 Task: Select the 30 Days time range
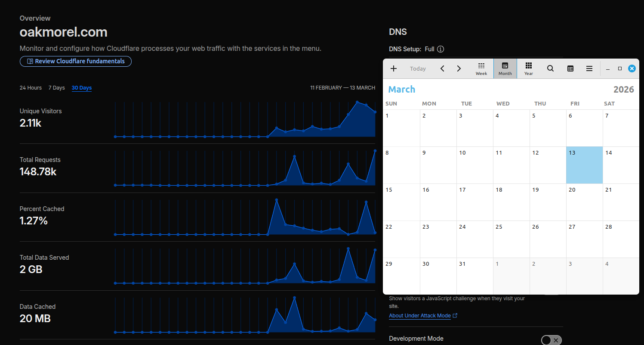click(x=82, y=88)
